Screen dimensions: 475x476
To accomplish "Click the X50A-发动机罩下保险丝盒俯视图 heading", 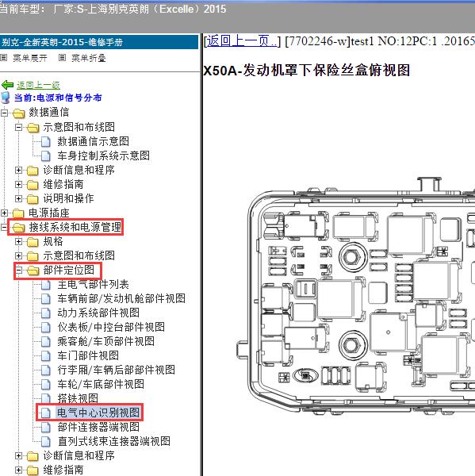I will pos(307,71).
